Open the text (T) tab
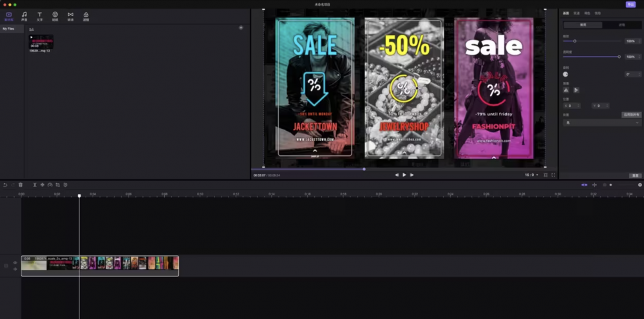Screen dimensions: 644x319 click(39, 15)
